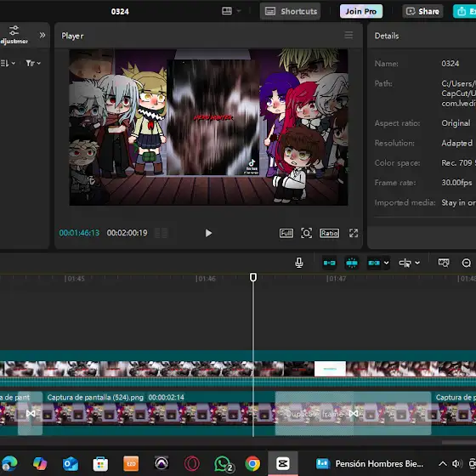Expand more tabs with double chevron

42,35
